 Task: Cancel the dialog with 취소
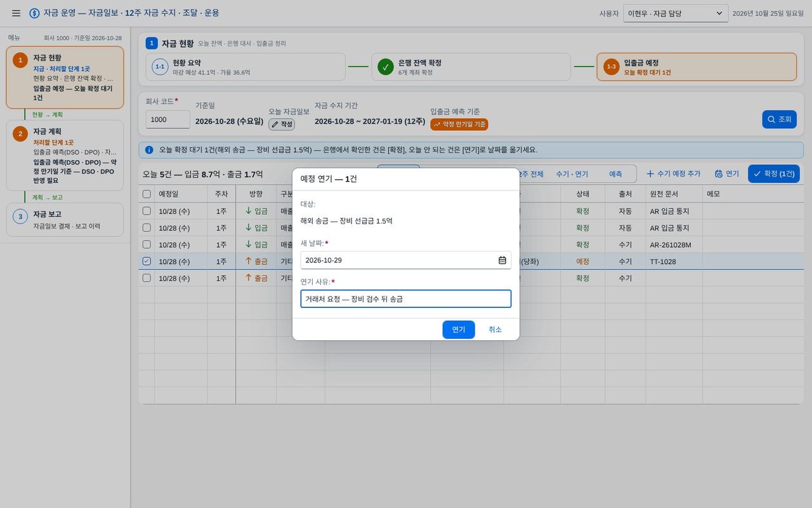coord(495,330)
